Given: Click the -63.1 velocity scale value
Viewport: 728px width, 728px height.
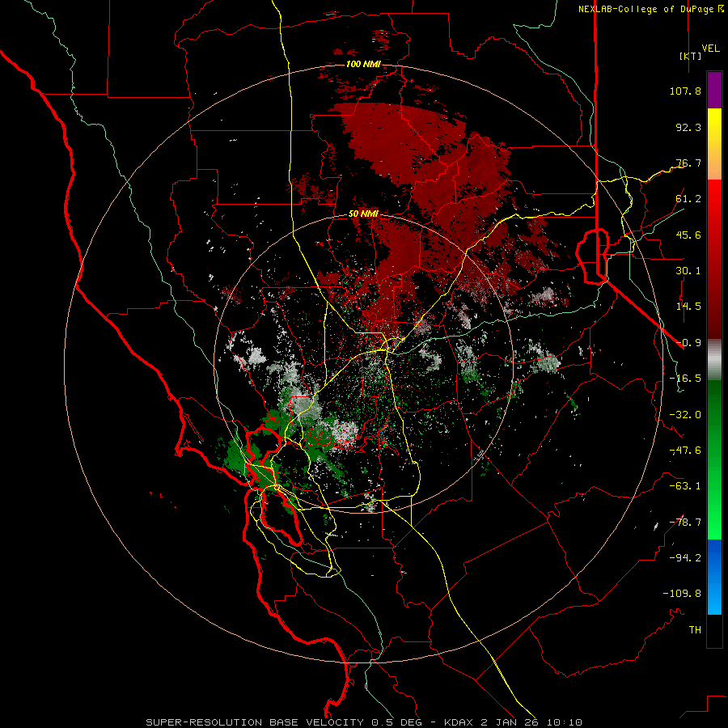Looking at the screenshot, I should pyautogui.click(x=685, y=486).
